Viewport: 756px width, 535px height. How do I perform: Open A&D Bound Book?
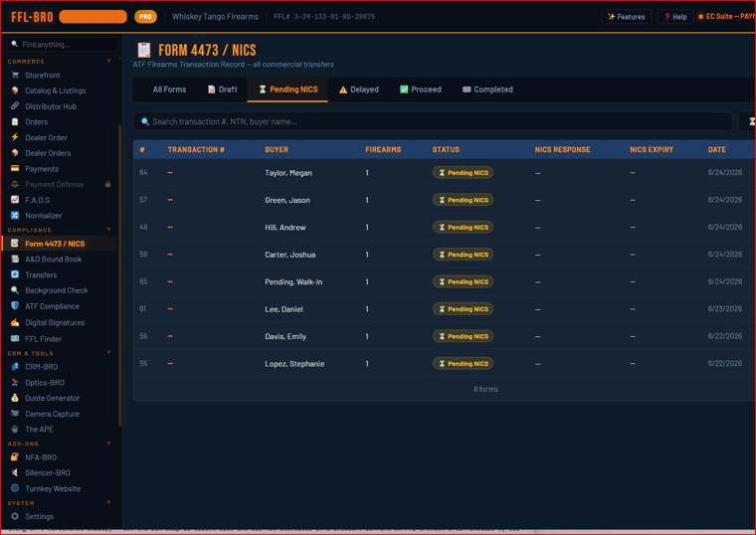coord(53,260)
